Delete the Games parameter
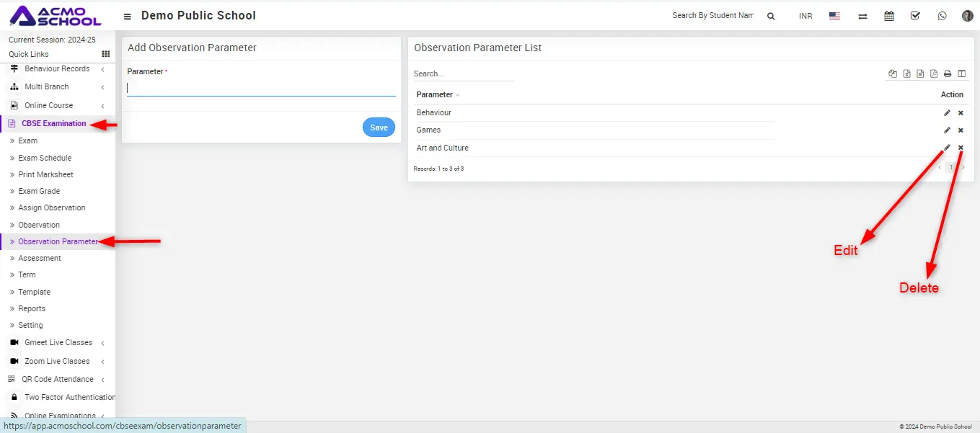This screenshot has width=980, height=433. point(961,130)
